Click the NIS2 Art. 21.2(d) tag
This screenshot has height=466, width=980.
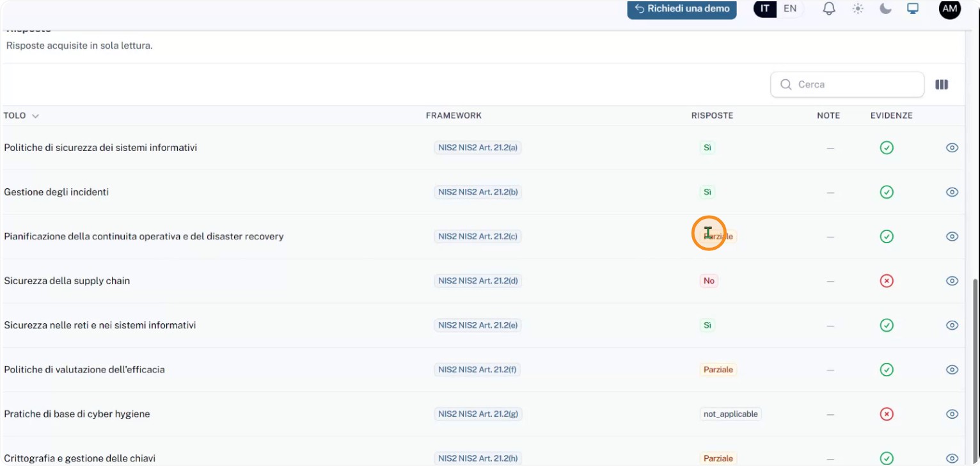click(478, 281)
